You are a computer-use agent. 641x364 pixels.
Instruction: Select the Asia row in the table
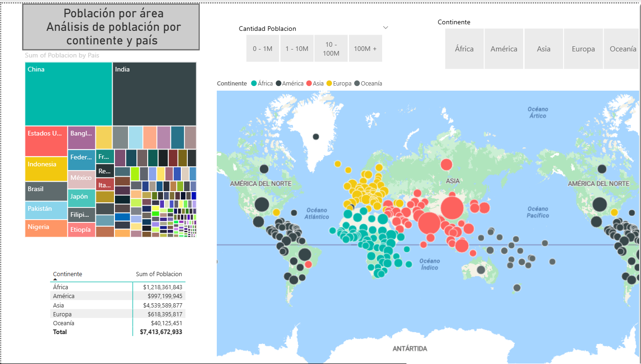(x=118, y=305)
